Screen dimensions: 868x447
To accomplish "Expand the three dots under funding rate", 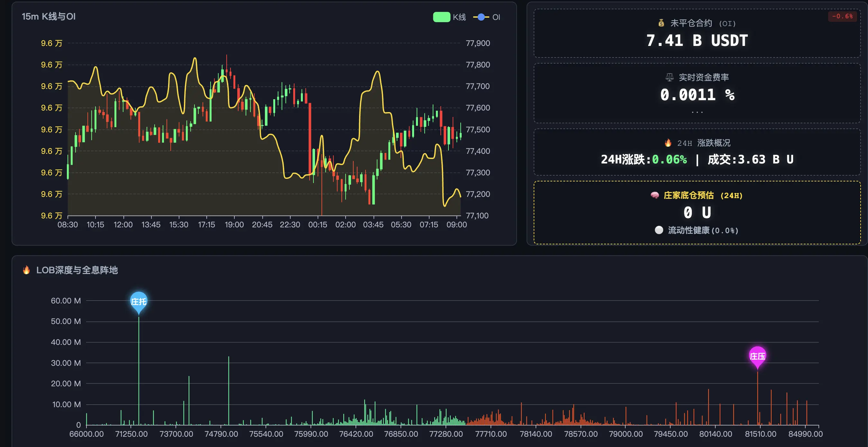I will (x=697, y=112).
